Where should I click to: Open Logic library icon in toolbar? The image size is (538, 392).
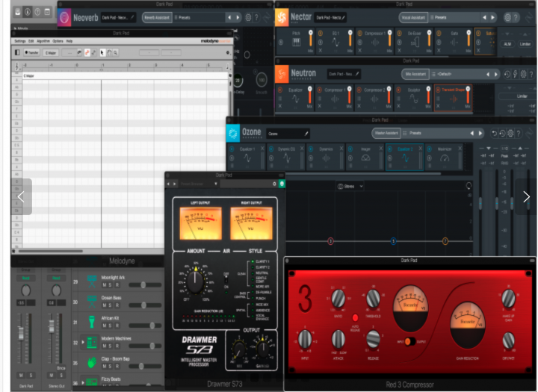coord(17,12)
